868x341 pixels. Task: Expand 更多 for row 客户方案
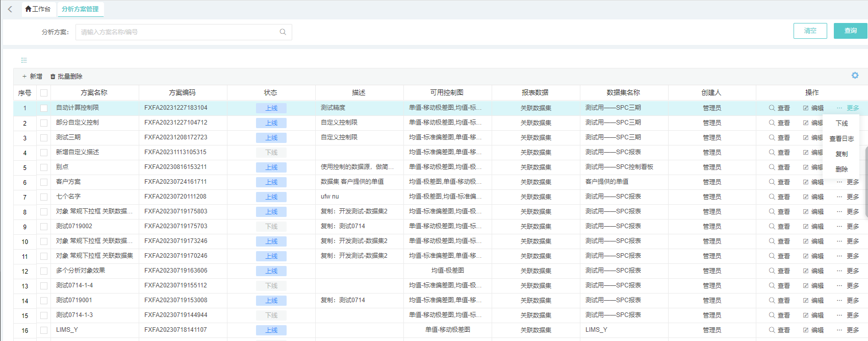pos(848,182)
